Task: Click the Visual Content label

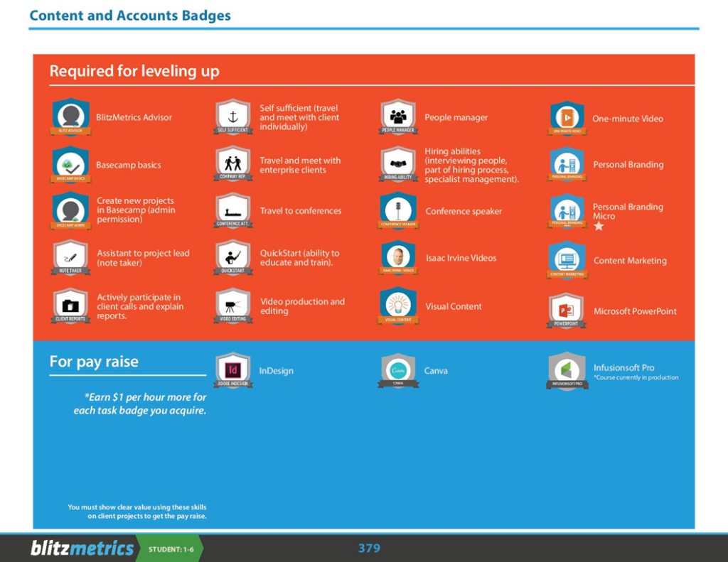Action: [454, 306]
